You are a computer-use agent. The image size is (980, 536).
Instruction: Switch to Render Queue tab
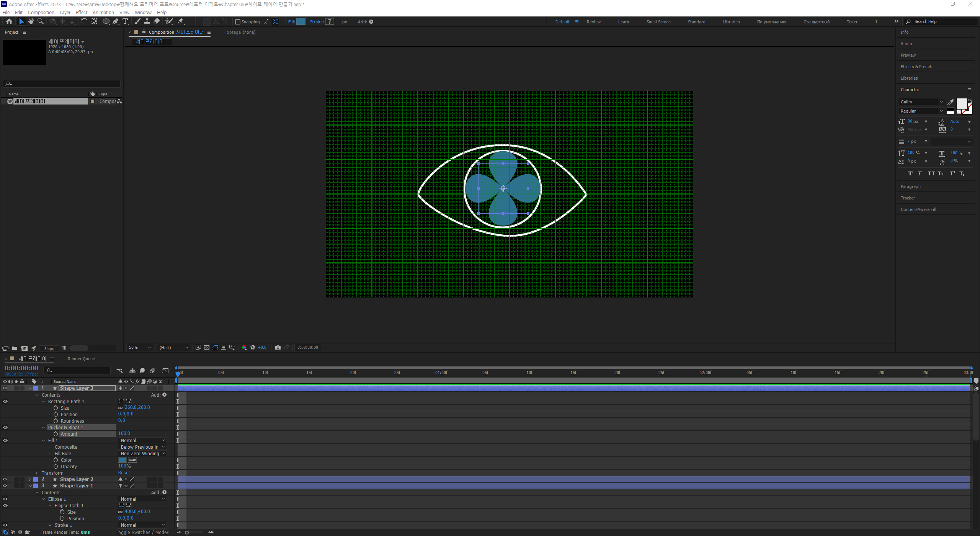tap(81, 359)
